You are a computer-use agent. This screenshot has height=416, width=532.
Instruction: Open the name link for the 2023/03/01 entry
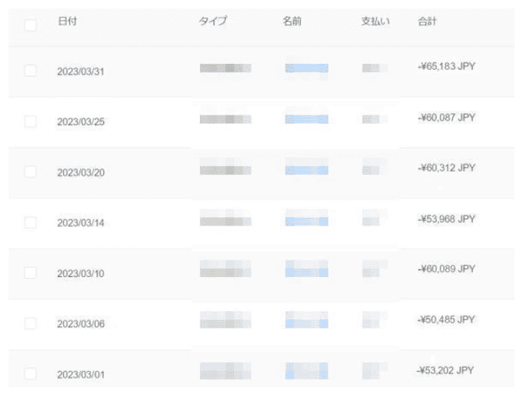[306, 371]
